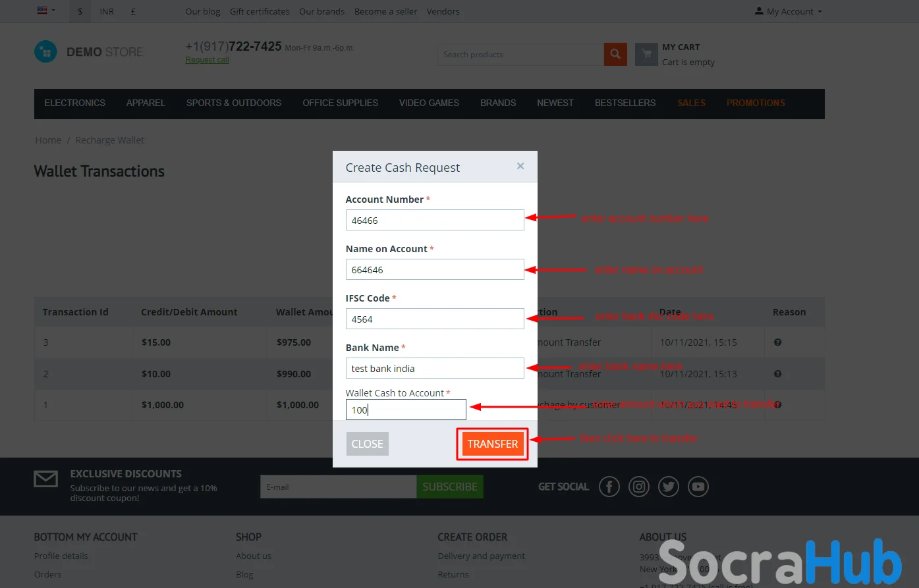Open the Promotions menu item

pos(756,103)
